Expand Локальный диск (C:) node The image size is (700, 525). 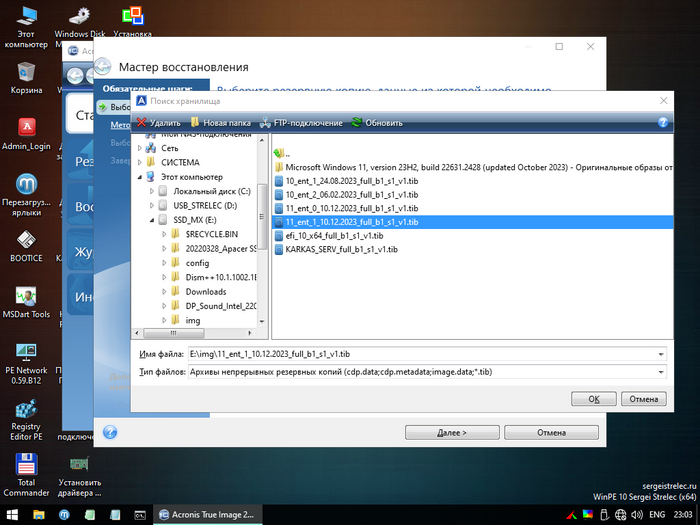click(152, 192)
